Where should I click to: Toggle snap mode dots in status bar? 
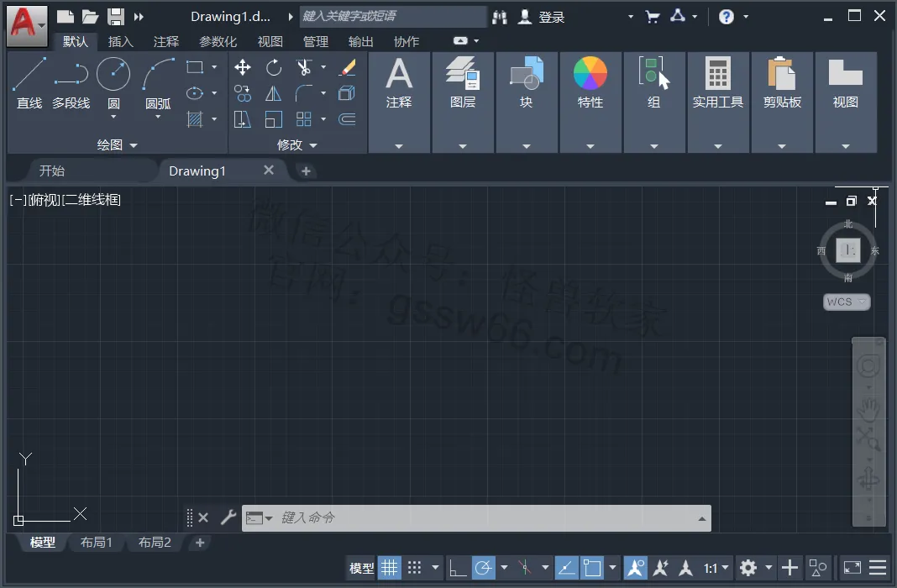(x=415, y=568)
